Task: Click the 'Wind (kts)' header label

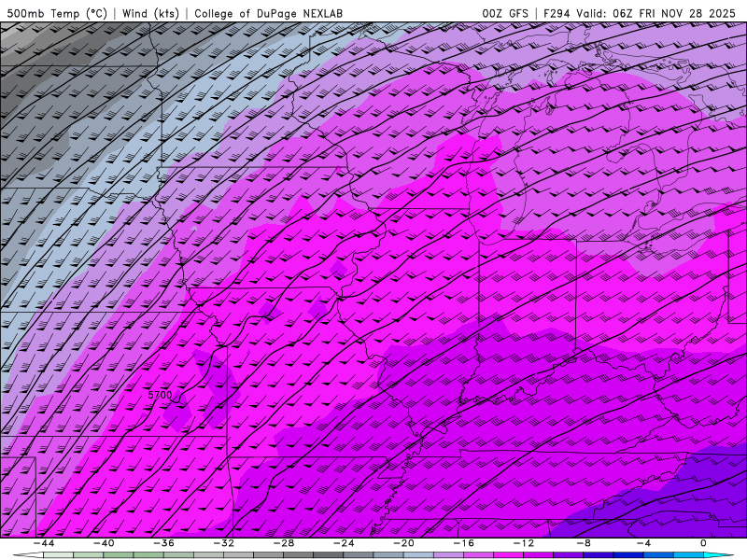Action: [x=150, y=13]
